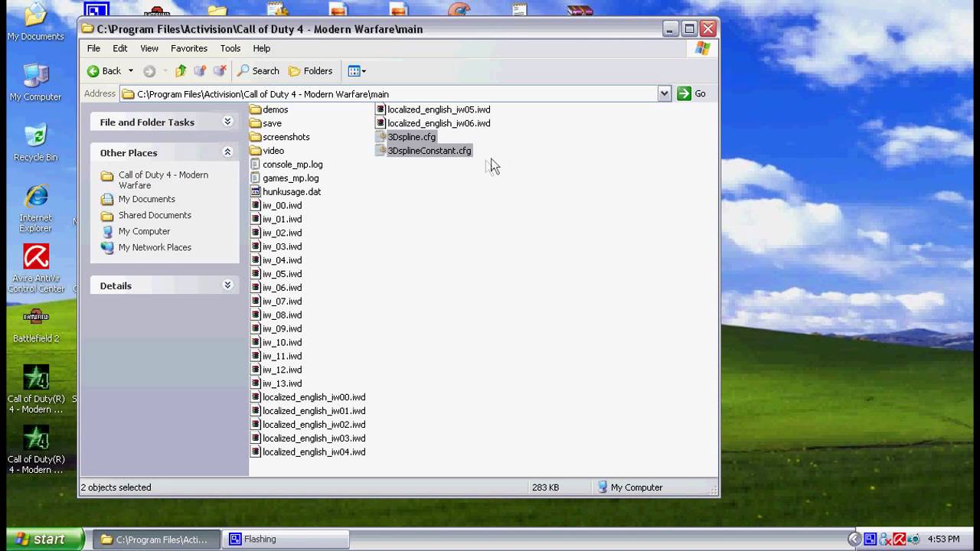The width and height of the screenshot is (980, 551).
Task: Open the Favorites menu
Action: (189, 48)
